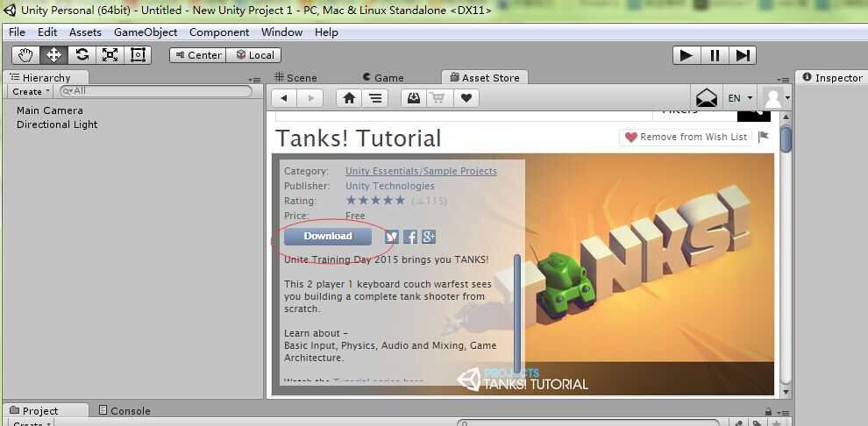Image resolution: width=868 pixels, height=426 pixels.
Task: Share asset on Facebook
Action: [x=410, y=237]
